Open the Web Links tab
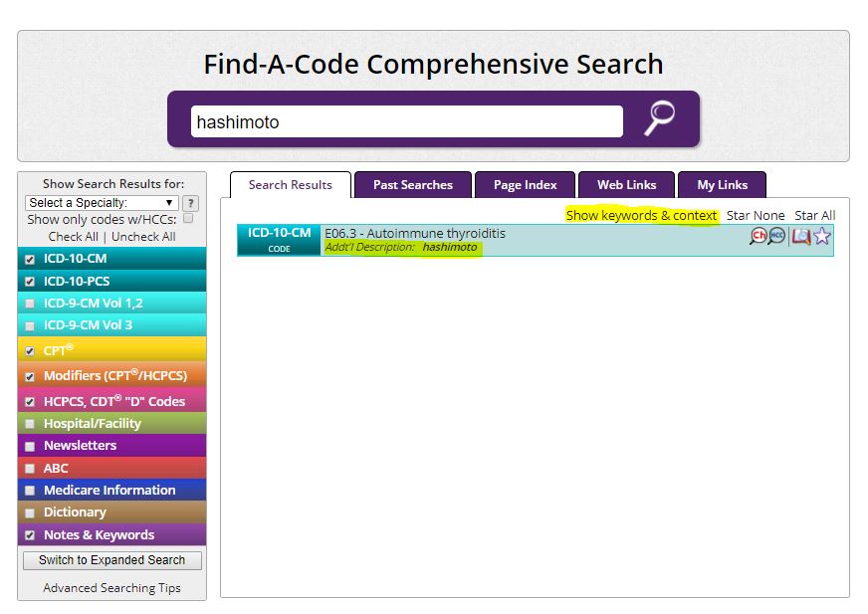This screenshot has width=868, height=614. click(x=627, y=185)
